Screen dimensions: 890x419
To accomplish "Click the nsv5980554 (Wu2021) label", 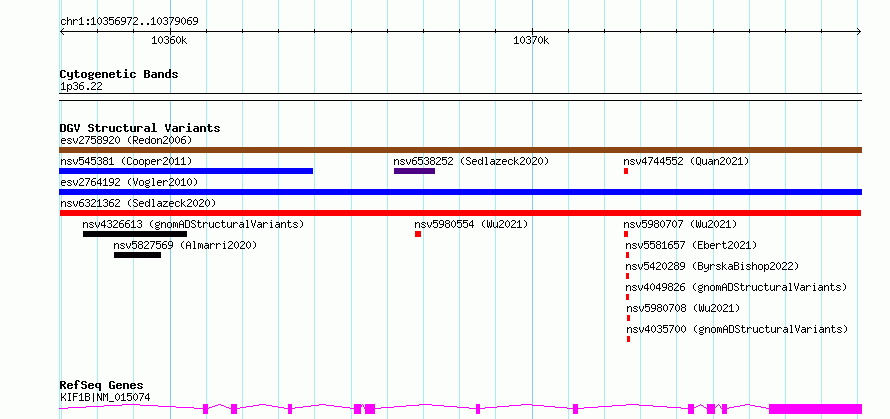I will click(x=471, y=224).
